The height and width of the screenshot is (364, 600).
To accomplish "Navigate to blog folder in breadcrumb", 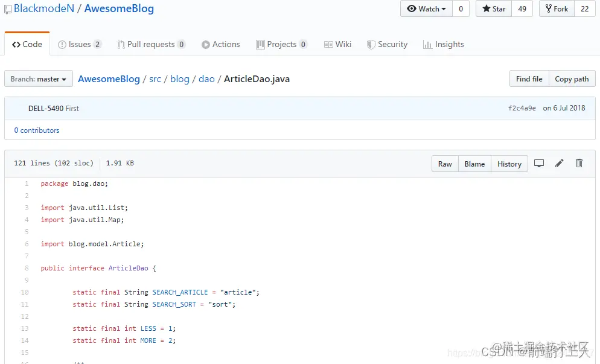I will tap(180, 79).
